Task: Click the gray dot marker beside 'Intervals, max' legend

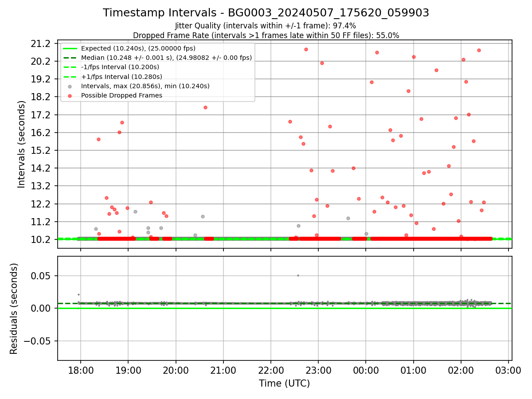Action: click(70, 86)
